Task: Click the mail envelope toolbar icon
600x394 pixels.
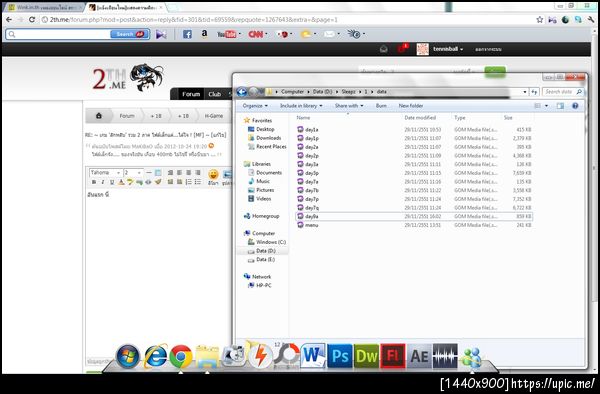Action: tap(329, 34)
